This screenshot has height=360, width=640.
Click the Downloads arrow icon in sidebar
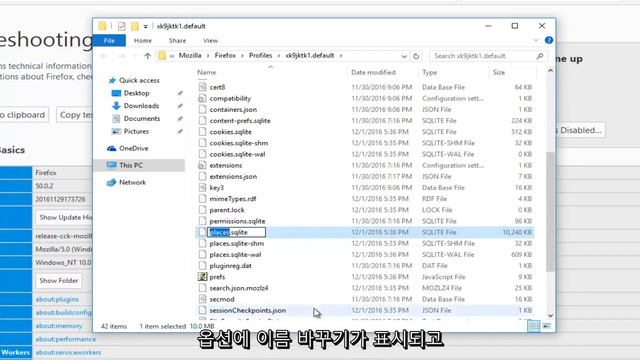pyautogui.click(x=116, y=106)
